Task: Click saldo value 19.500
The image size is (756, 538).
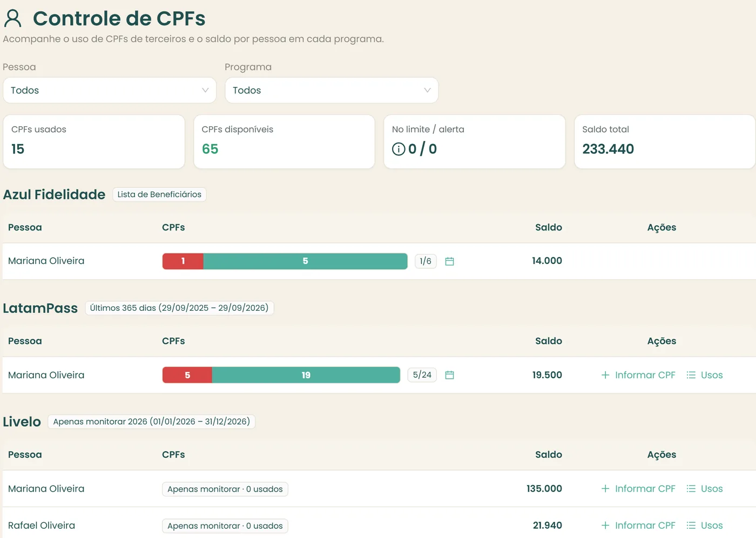Action: [x=547, y=375]
